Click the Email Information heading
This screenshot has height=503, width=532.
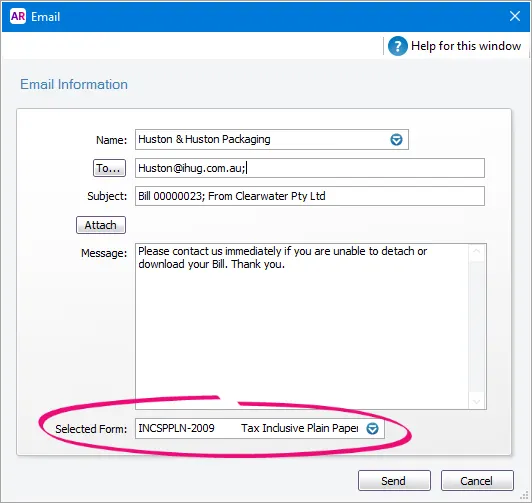point(74,84)
